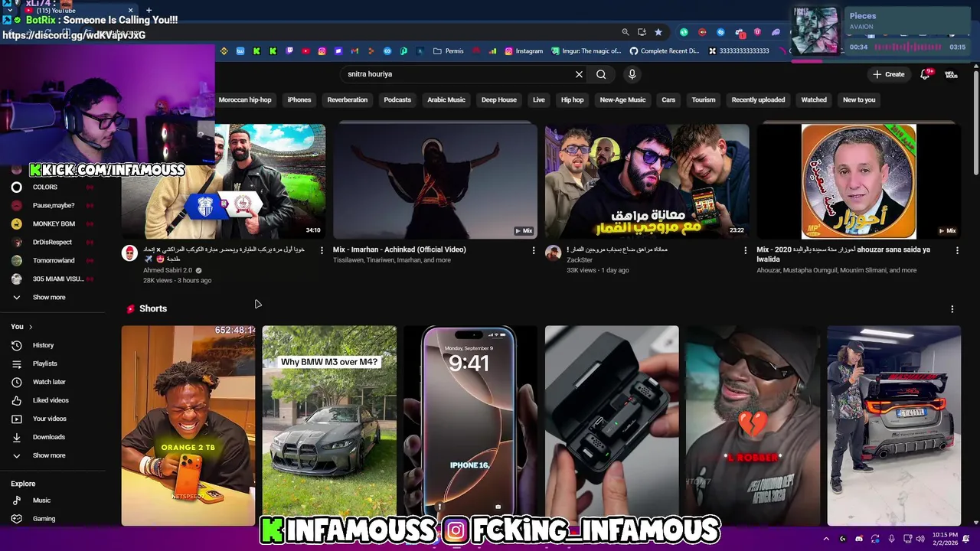The width and height of the screenshot is (980, 551).
Task: Select the New-Age Music filter chip
Action: tap(622, 99)
